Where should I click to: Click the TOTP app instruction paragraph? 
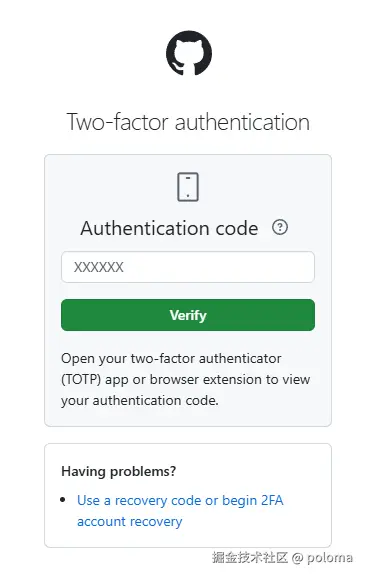[186, 379]
